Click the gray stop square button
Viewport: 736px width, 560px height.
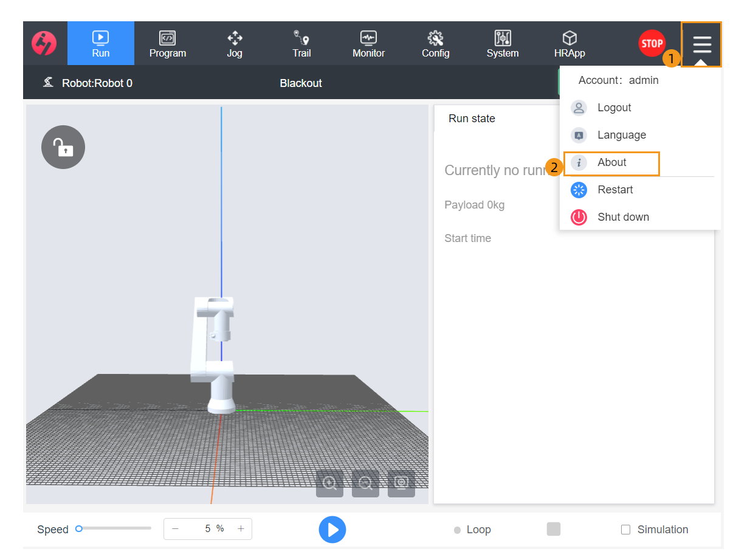coord(553,529)
